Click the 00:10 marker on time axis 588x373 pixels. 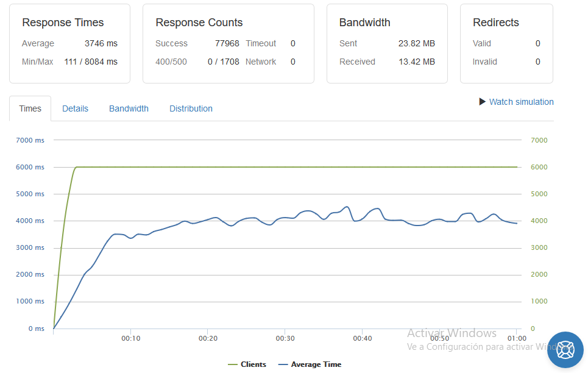131,338
